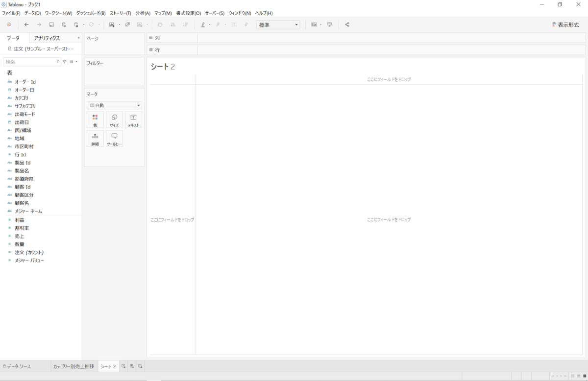Open the mark type dropdown showing 自動
588x381 pixels.
coord(114,105)
